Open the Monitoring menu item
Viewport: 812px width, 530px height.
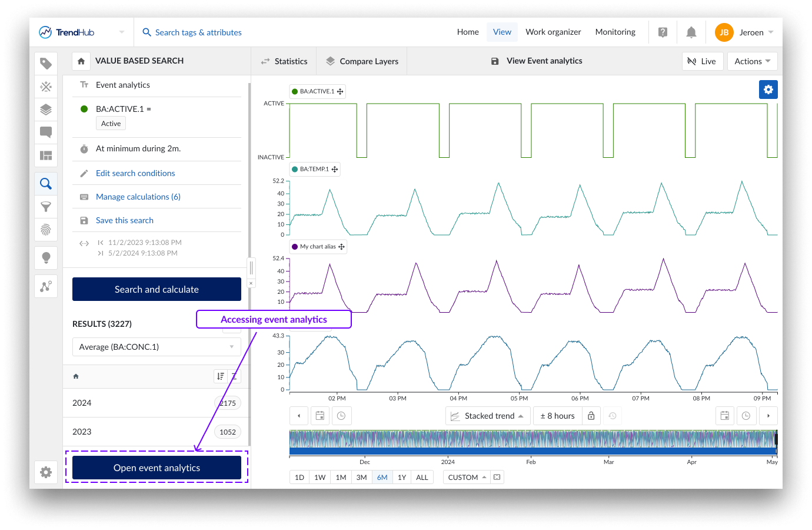pos(615,32)
